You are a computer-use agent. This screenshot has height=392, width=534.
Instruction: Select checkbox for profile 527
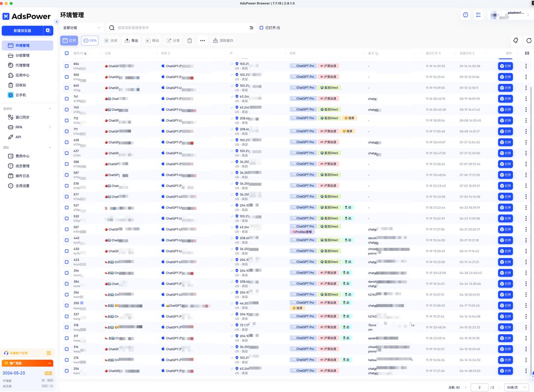pyautogui.click(x=67, y=208)
